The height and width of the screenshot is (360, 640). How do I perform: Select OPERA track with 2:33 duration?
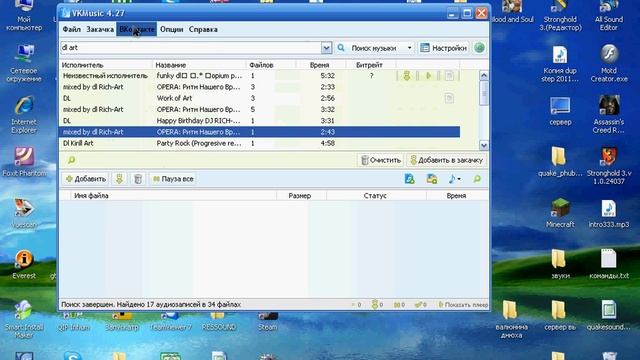260,87
